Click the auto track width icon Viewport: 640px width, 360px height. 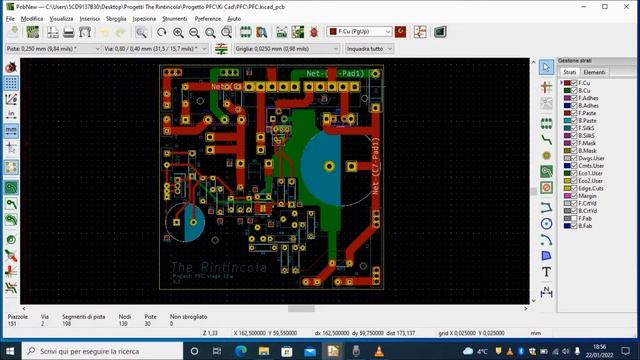(221, 49)
